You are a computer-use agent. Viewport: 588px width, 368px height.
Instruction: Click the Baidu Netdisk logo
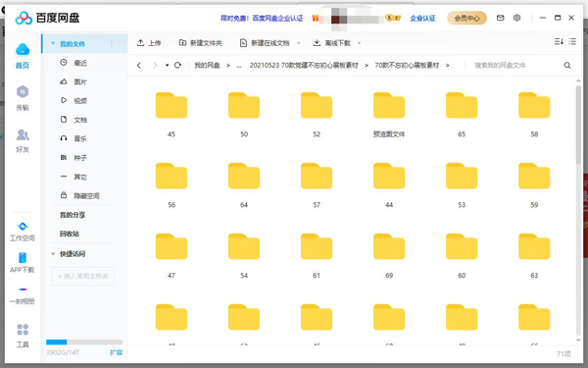[x=47, y=18]
